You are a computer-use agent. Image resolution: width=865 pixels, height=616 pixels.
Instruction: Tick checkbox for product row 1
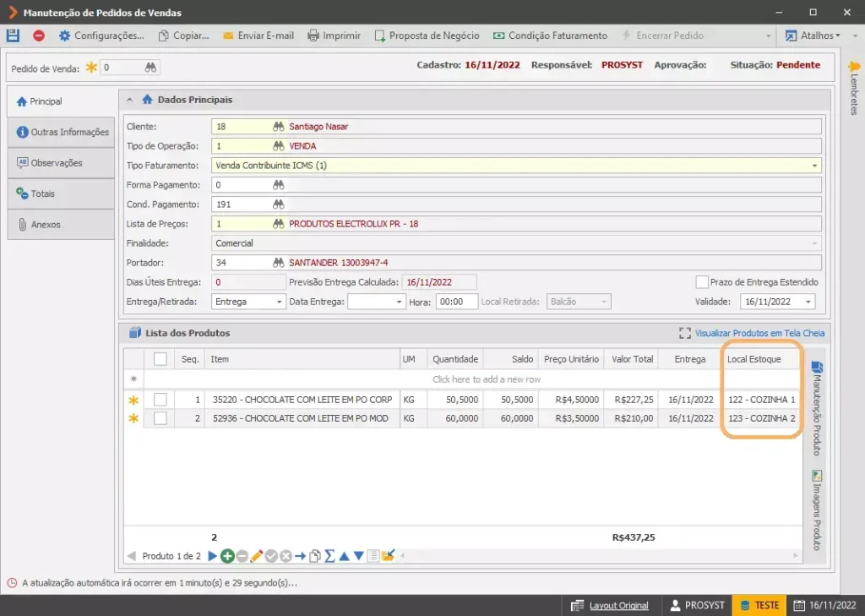[x=160, y=400]
